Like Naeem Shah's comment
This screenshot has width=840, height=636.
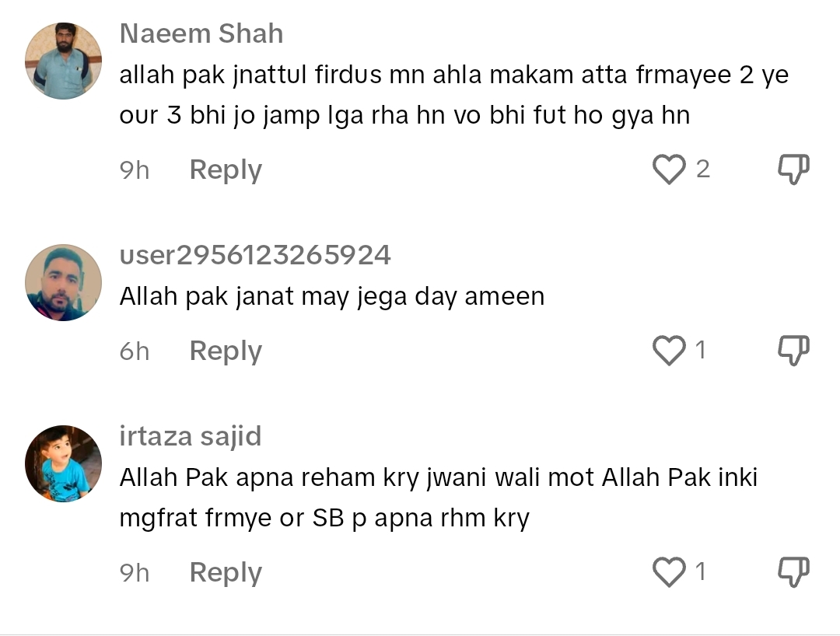668,169
